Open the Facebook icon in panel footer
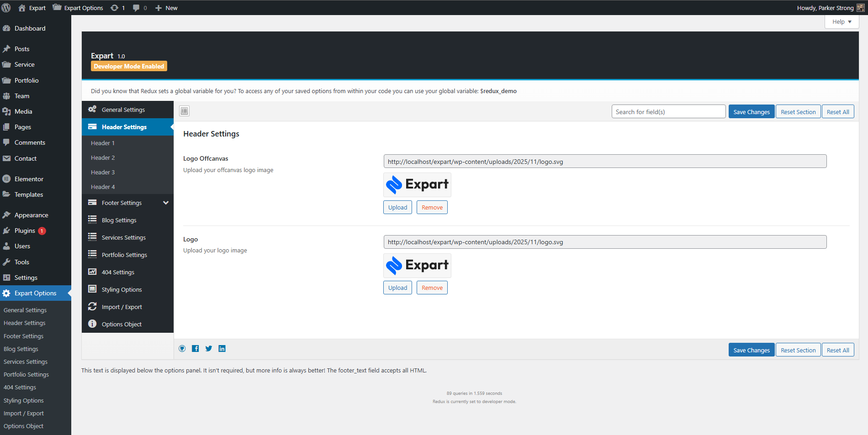The width and height of the screenshot is (868, 435). tap(195, 349)
